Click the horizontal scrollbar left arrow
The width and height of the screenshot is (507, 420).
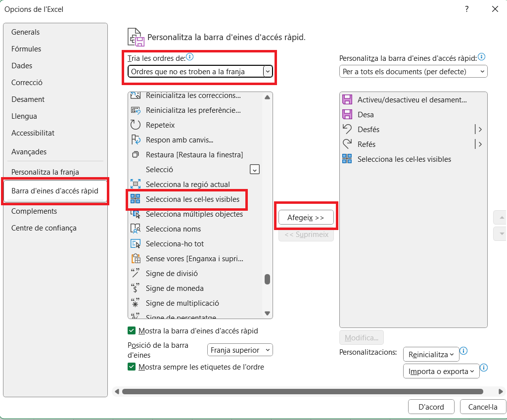click(x=117, y=391)
